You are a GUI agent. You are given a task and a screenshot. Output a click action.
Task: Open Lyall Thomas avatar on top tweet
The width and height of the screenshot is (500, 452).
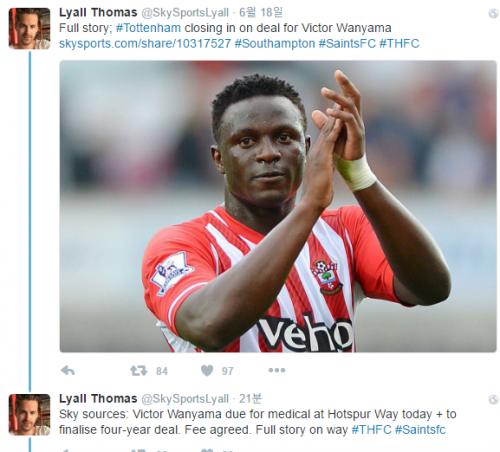(x=29, y=29)
